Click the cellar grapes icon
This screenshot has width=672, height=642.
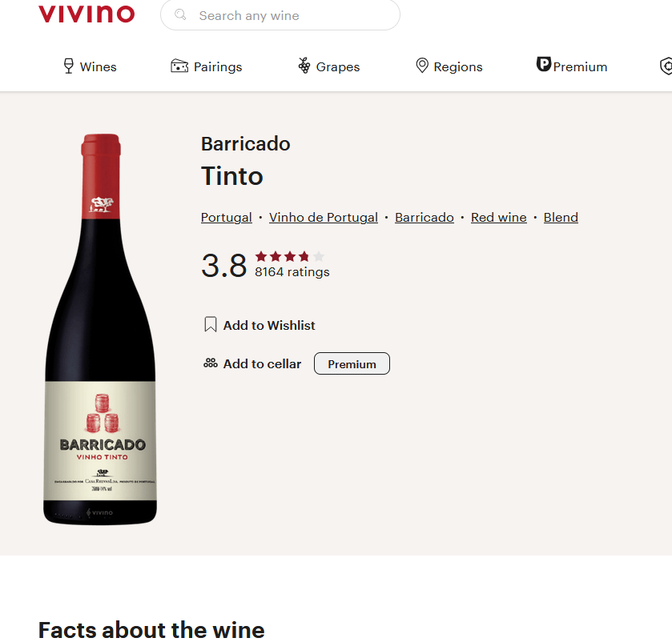211,363
